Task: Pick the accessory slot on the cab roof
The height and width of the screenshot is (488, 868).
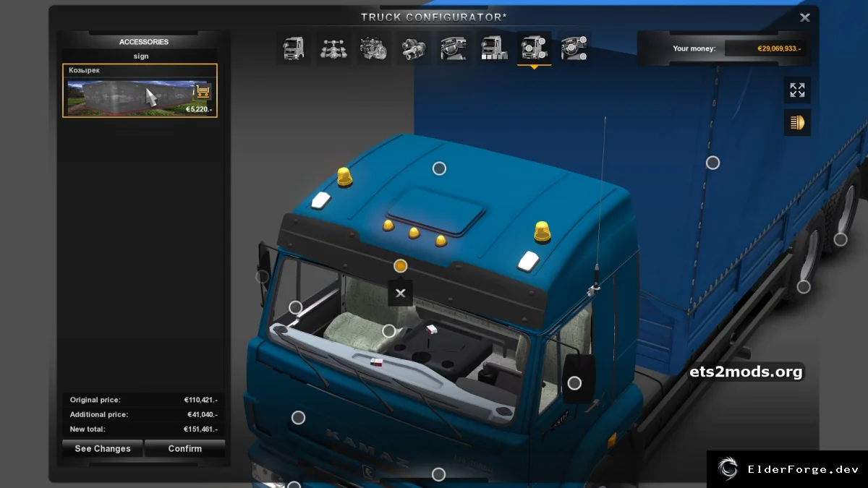Action: (439, 168)
